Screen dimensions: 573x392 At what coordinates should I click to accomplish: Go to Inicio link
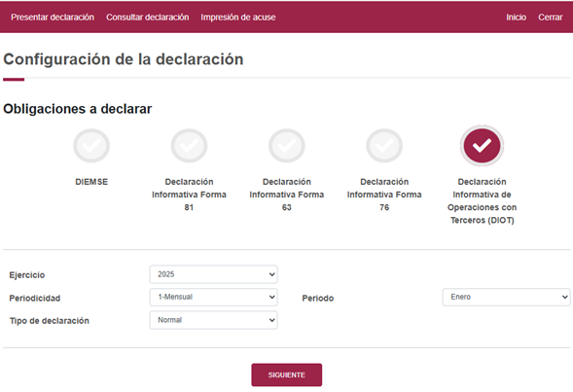(x=516, y=18)
